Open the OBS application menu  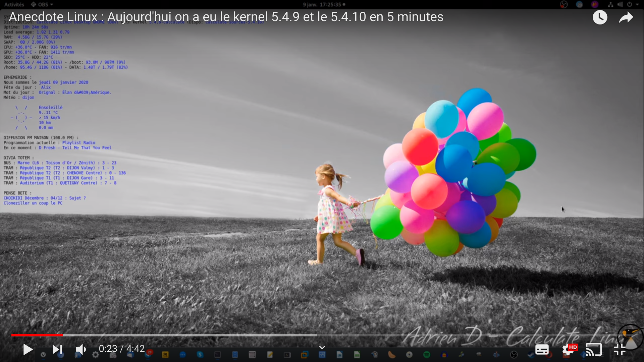pyautogui.click(x=42, y=4)
